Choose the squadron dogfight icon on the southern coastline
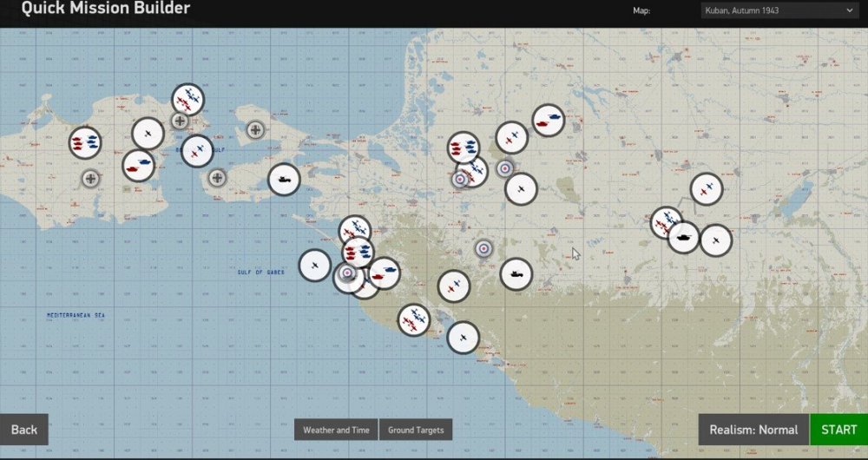 pos(414,320)
